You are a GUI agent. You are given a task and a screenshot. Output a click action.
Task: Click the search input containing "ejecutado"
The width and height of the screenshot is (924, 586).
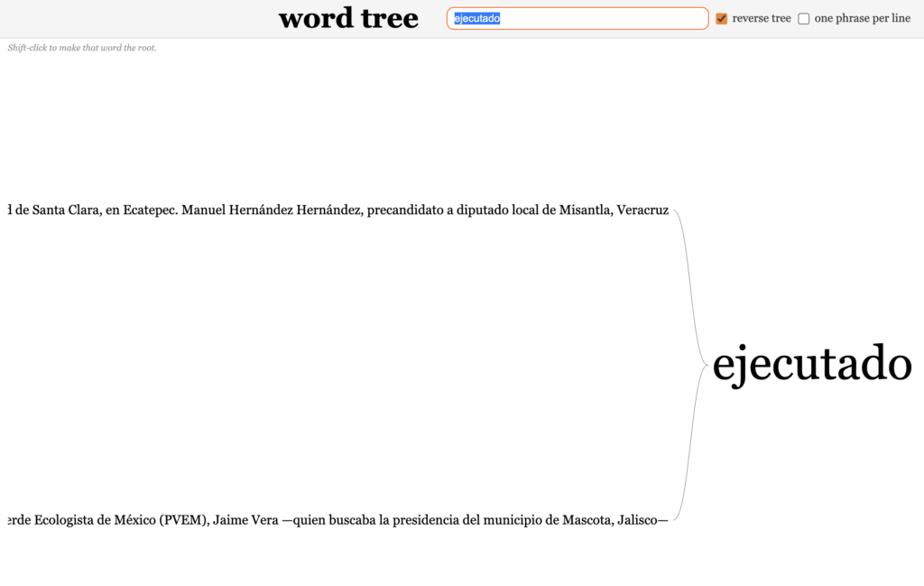(577, 18)
